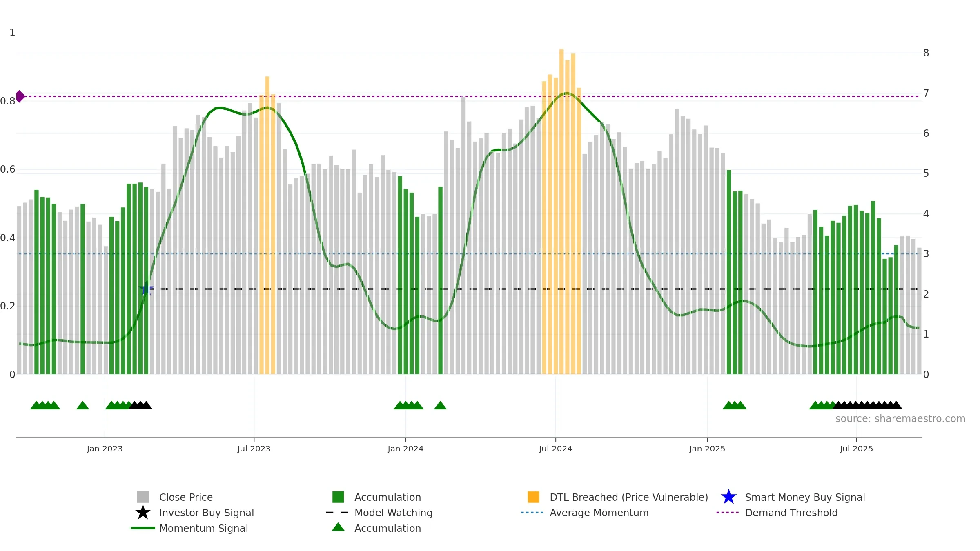Click the Jan 2023 axis label
Screen dimensions: 980x551
(x=105, y=449)
